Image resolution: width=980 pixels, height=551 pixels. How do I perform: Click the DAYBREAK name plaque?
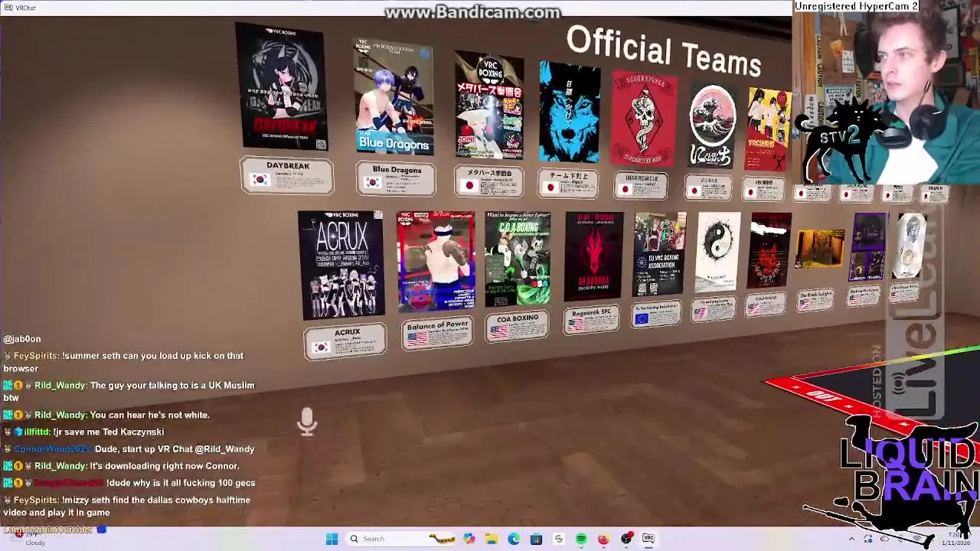[287, 176]
